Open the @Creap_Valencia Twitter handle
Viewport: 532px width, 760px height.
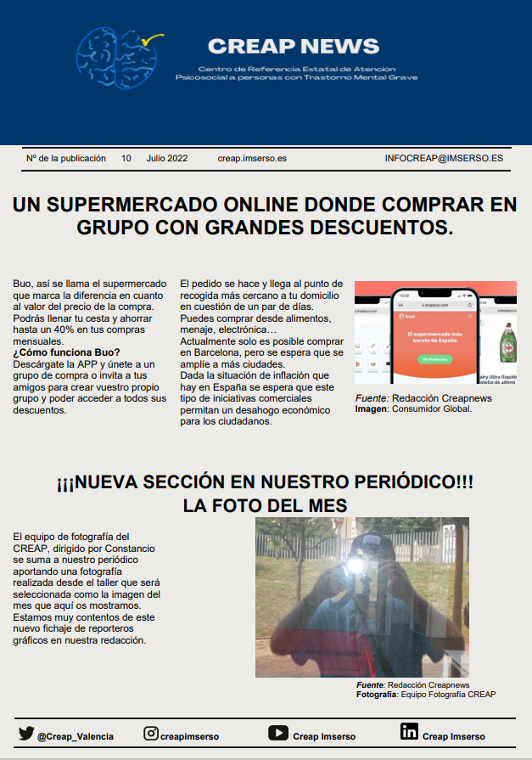coord(75,736)
